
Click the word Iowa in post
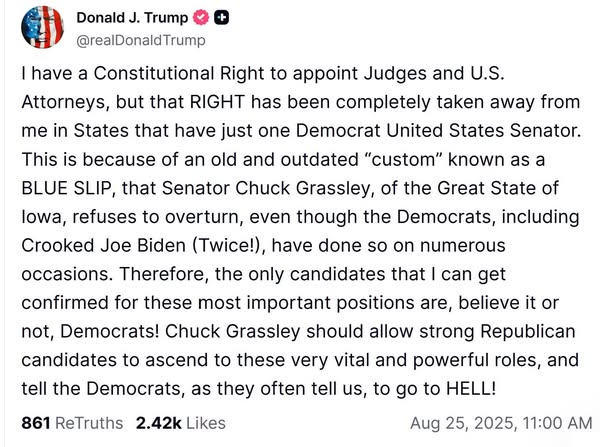click(x=40, y=217)
